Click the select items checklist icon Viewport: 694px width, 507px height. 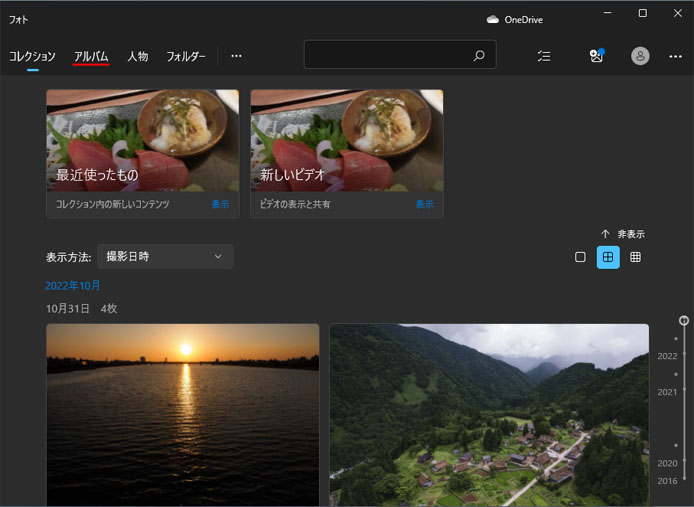click(x=544, y=56)
